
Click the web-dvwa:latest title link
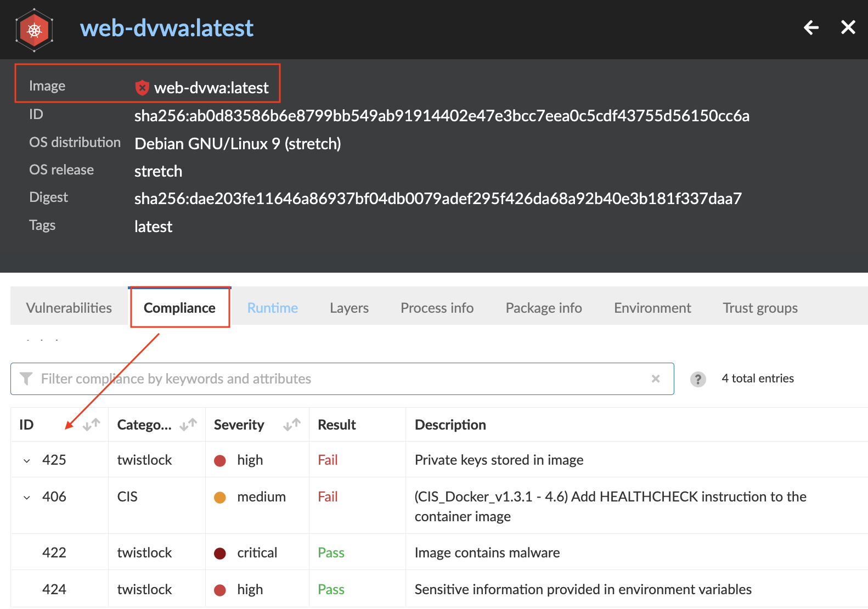point(167,28)
